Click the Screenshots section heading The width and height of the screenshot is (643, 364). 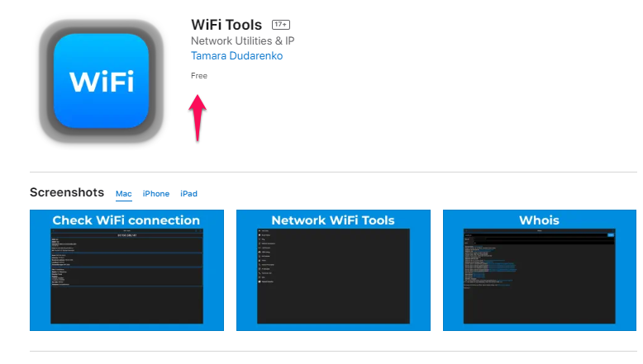pyautogui.click(x=67, y=192)
